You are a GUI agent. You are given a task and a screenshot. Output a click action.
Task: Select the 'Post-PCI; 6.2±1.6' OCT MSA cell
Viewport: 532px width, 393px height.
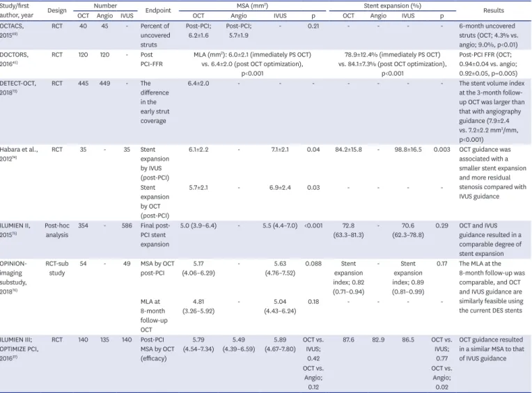click(x=198, y=31)
